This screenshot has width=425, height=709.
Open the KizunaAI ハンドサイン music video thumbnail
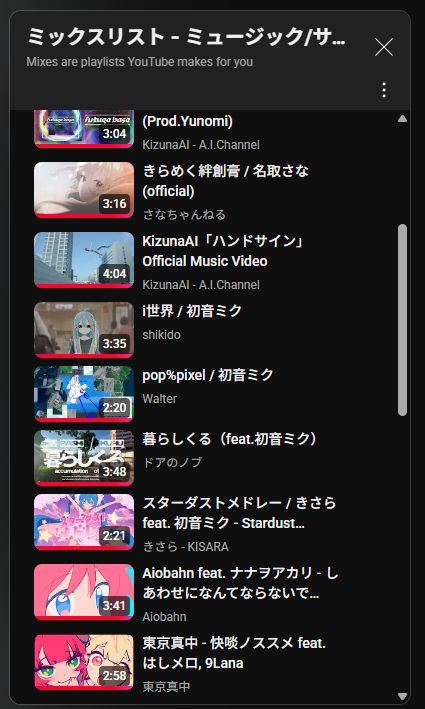(84, 260)
